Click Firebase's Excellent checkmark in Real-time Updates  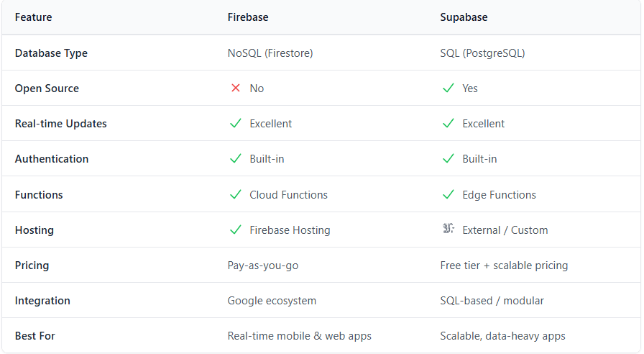click(x=235, y=123)
